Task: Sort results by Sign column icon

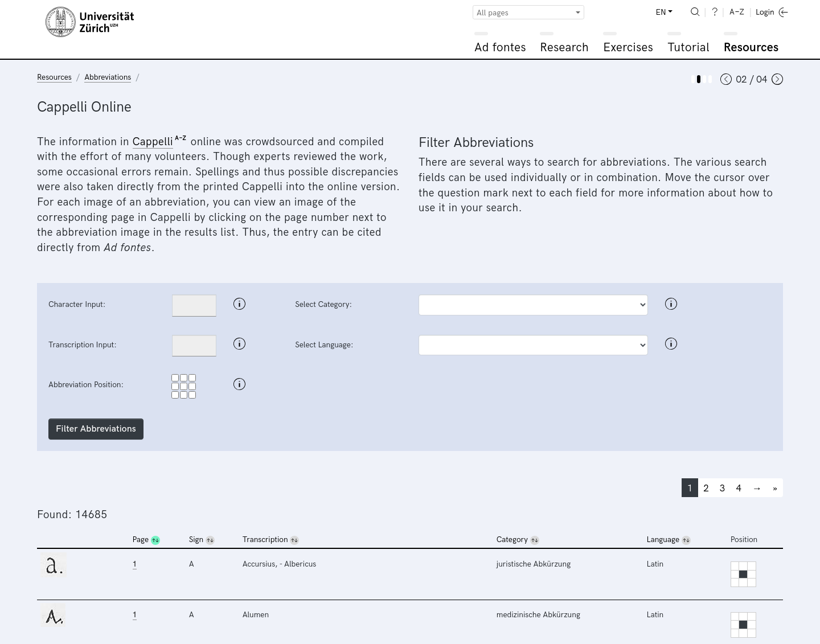Action: [210, 540]
